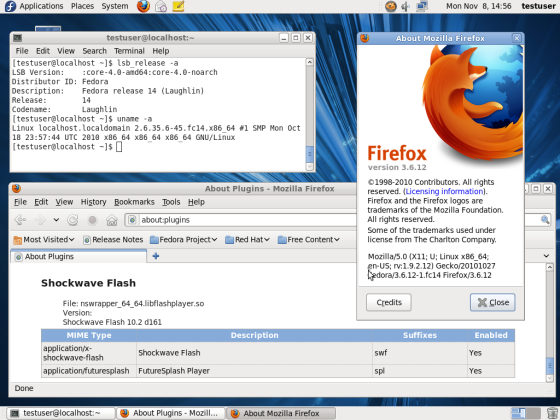
Task: Click the Firefox Back arrow button
Action: [20, 220]
